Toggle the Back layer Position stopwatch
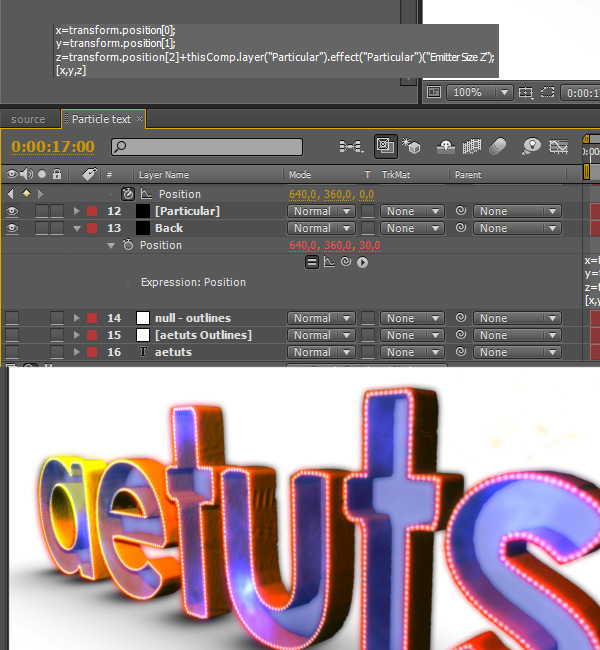Viewport: 600px width, 650px height. (128, 245)
